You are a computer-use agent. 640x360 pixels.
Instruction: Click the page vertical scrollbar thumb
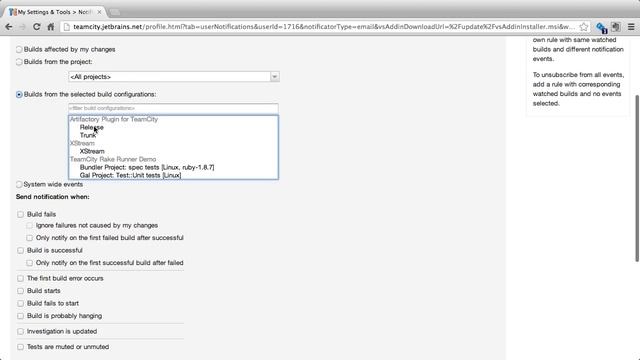637,178
